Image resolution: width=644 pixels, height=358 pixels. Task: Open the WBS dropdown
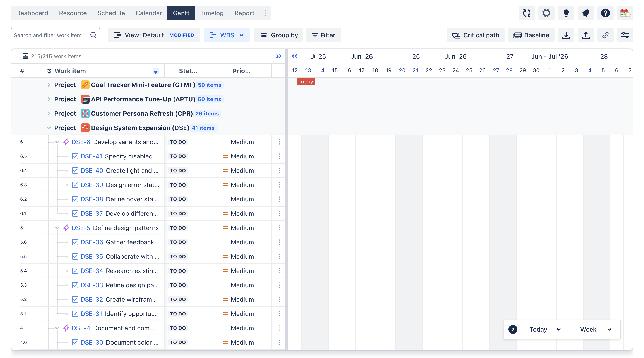pyautogui.click(x=227, y=35)
